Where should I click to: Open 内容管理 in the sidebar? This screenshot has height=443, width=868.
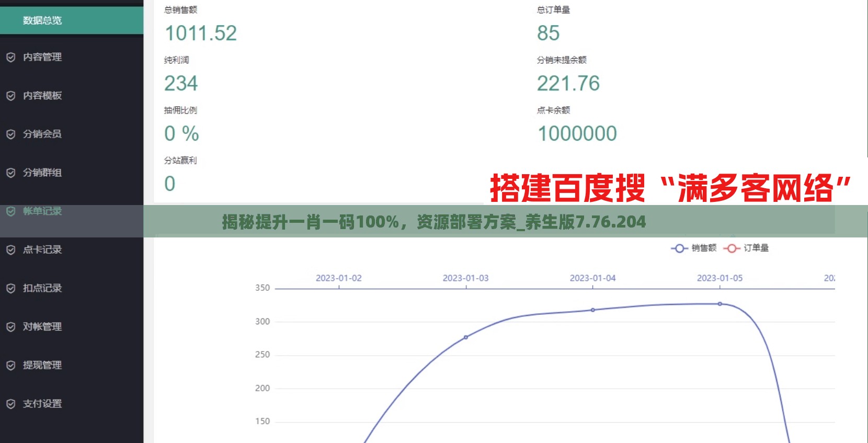tap(42, 57)
